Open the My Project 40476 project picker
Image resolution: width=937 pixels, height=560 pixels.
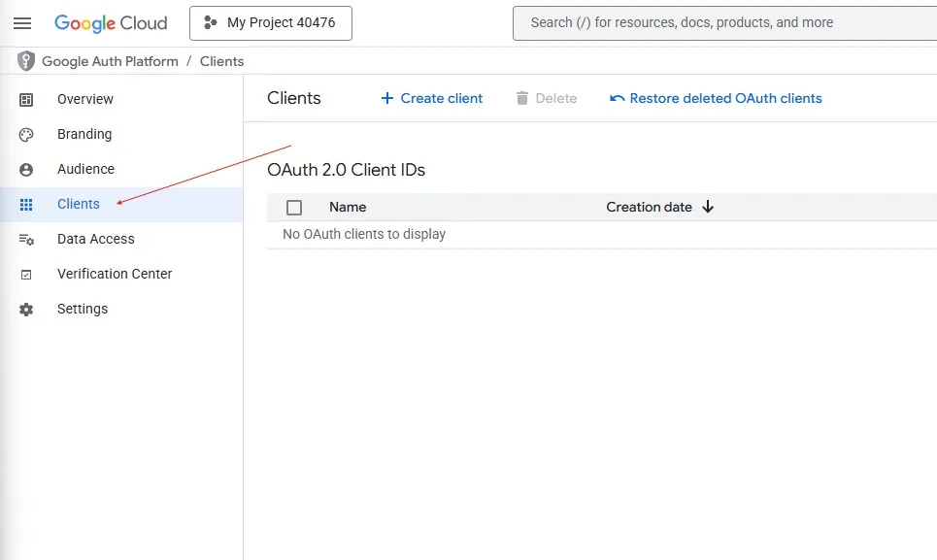click(270, 23)
